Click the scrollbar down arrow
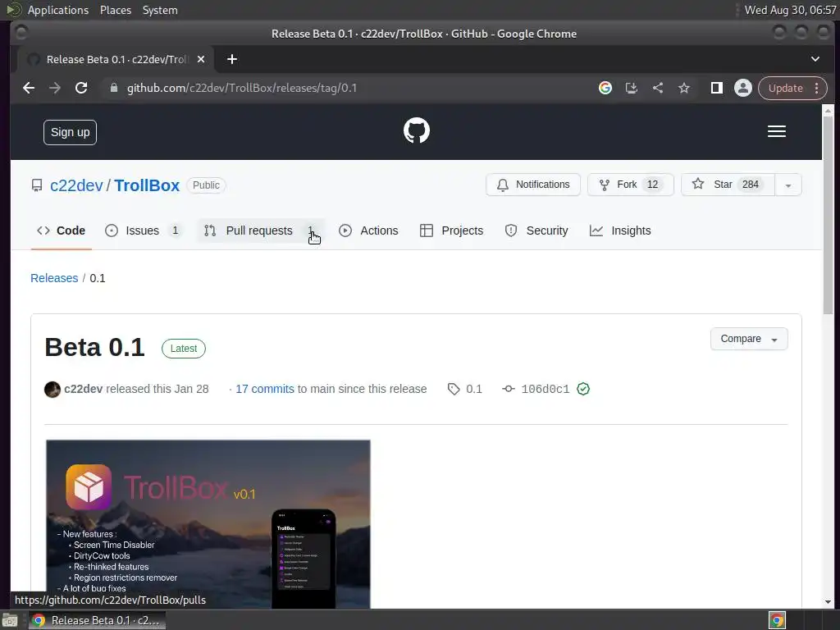This screenshot has height=630, width=840. pyautogui.click(x=828, y=602)
